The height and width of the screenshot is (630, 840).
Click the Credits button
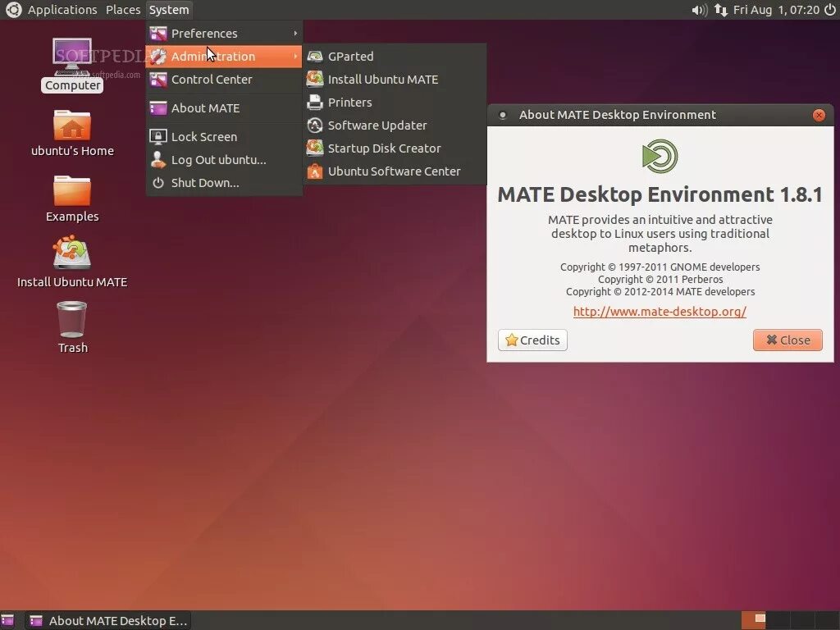tap(532, 340)
